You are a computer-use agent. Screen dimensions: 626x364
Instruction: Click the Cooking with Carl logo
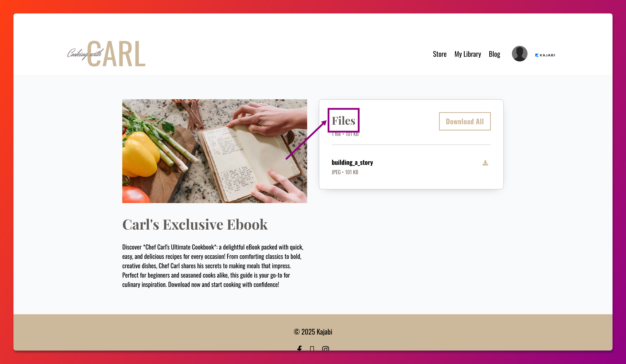tap(106, 53)
